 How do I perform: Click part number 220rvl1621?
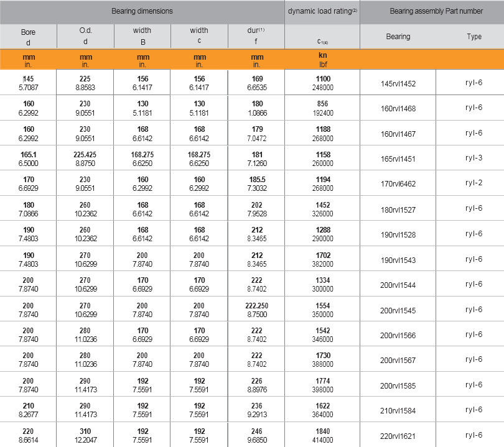(x=398, y=435)
